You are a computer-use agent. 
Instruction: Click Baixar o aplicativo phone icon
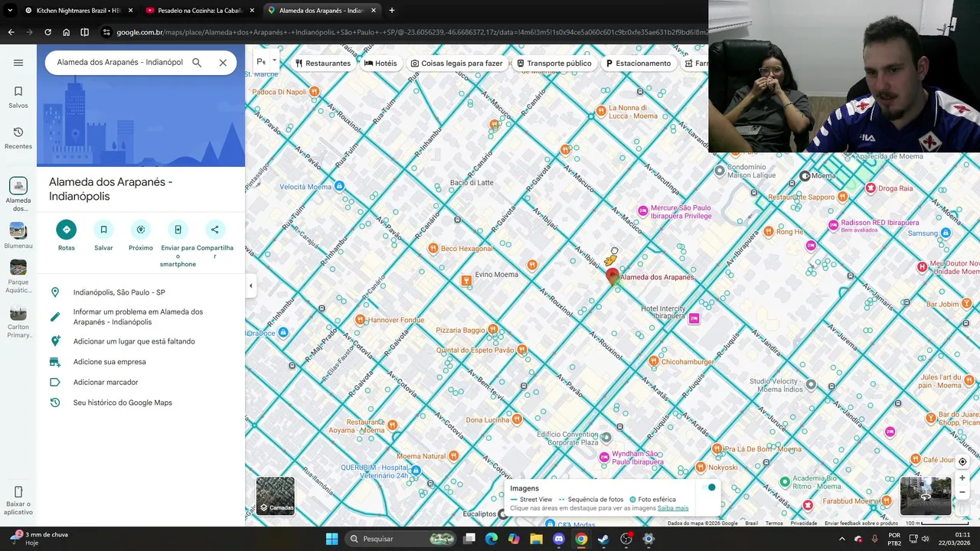tap(18, 499)
